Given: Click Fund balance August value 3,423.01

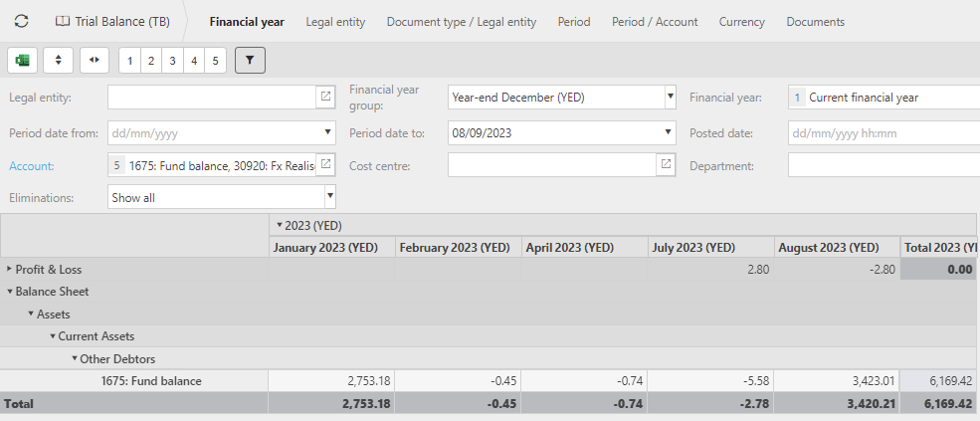Looking at the screenshot, I should [x=837, y=381].
